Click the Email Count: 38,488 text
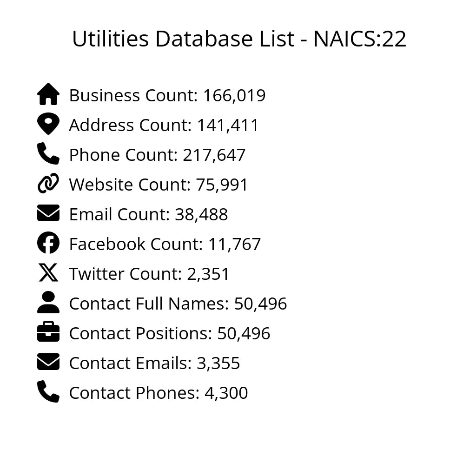476x476 pixels. click(148, 214)
